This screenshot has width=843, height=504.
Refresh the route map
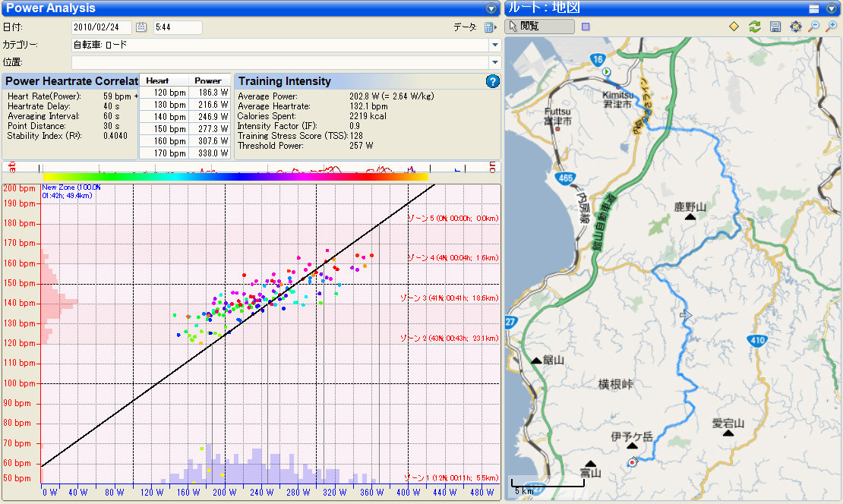pos(754,27)
